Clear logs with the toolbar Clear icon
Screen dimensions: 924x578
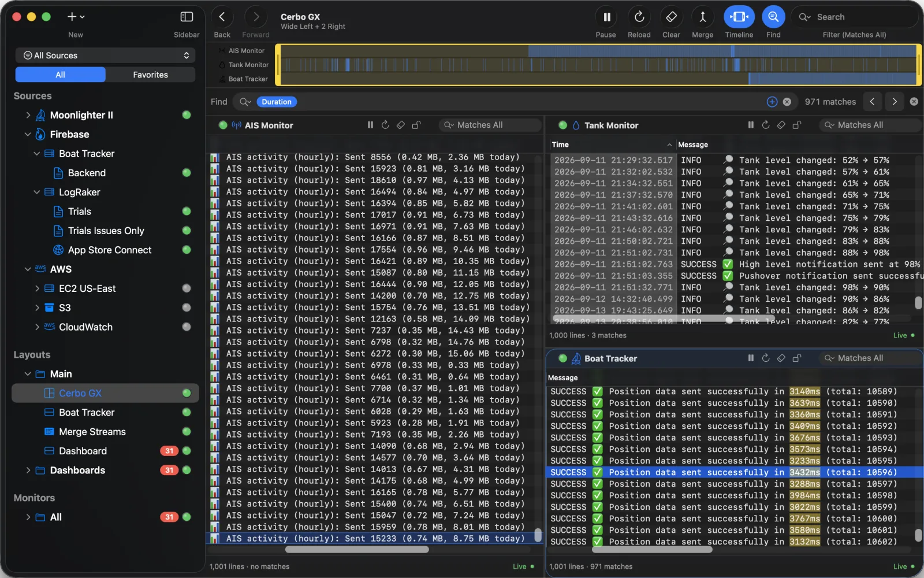coord(671,17)
